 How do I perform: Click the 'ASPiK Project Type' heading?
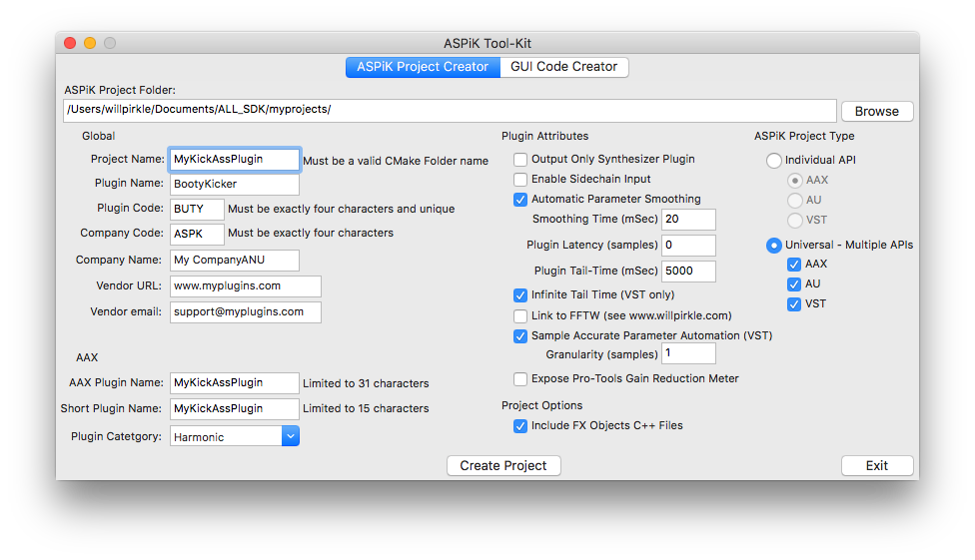click(x=804, y=136)
